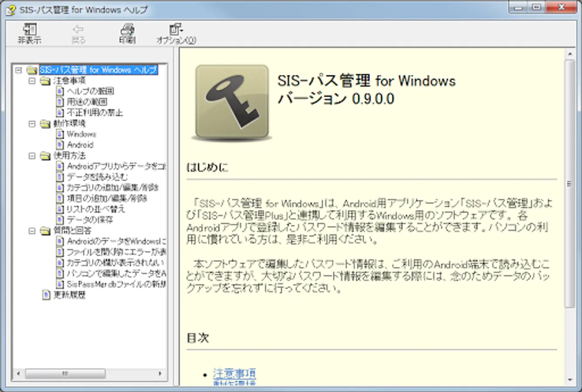Open the カテゴリの追加/編集/削除 topic
The height and width of the screenshot is (392, 582).
[112, 187]
